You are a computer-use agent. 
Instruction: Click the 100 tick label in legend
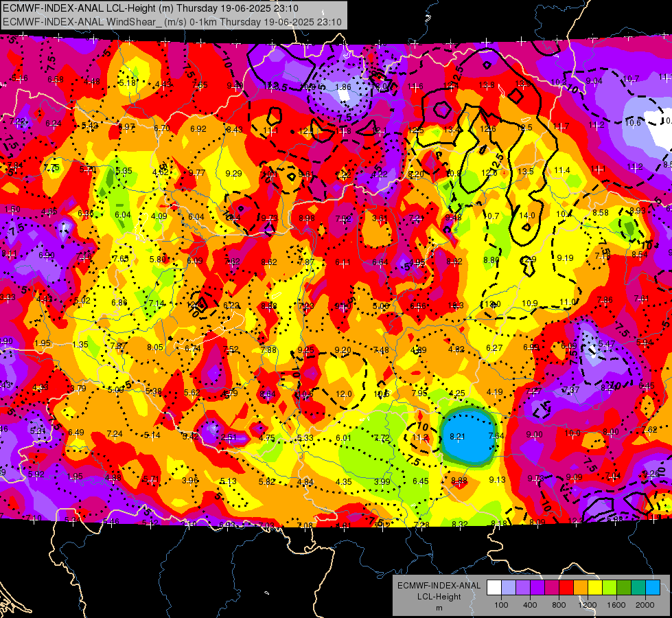pyautogui.click(x=501, y=605)
